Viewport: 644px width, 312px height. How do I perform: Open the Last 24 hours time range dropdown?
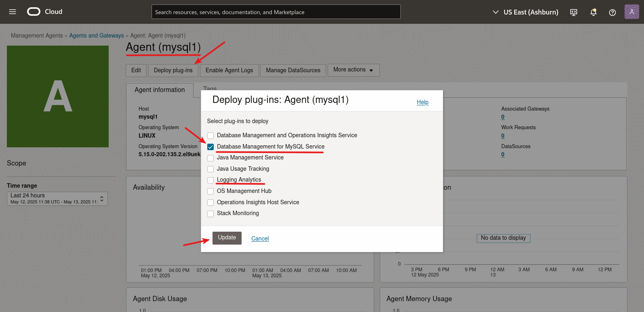point(57,199)
